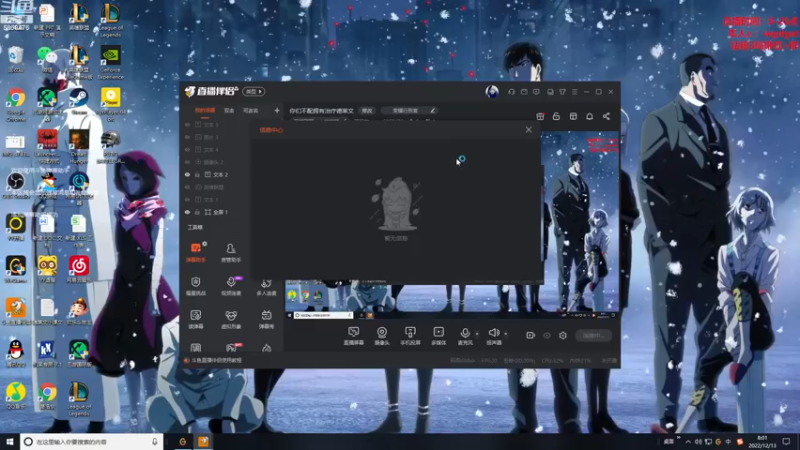Open the user avatar in title bar
Viewport: 800px width, 450px height.
(x=492, y=92)
